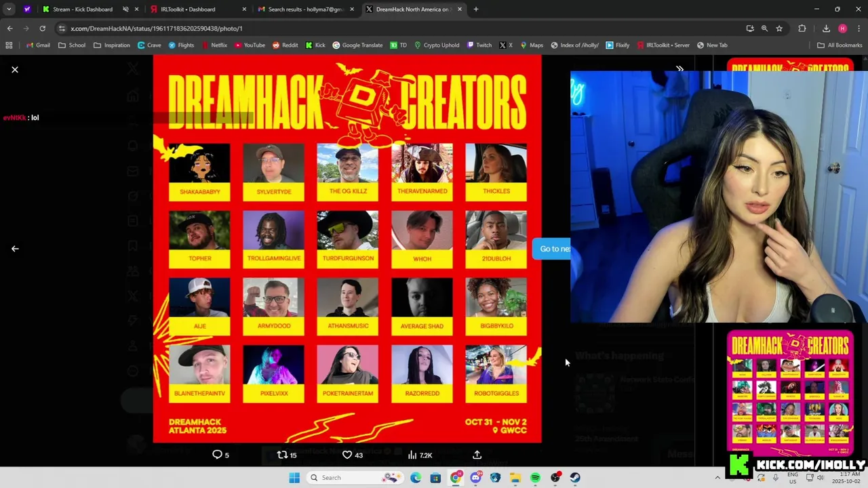Open a new browser tab
This screenshot has height=488, width=868.
click(x=476, y=9)
